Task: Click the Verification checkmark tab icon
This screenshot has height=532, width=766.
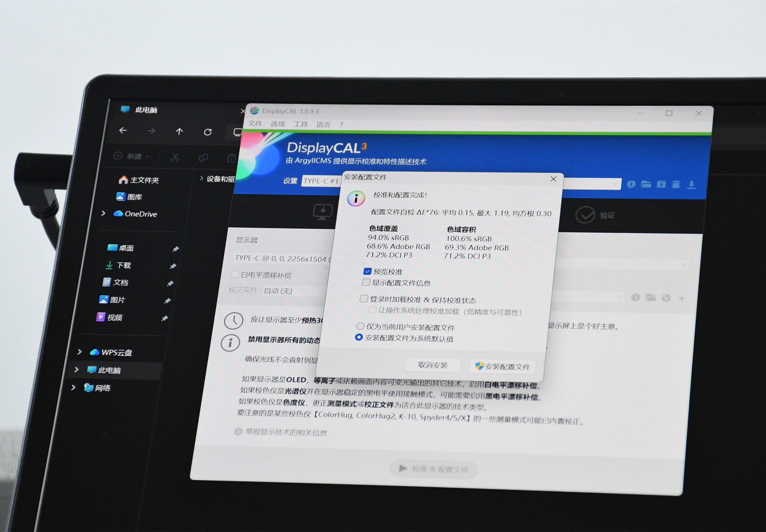Action: (585, 215)
